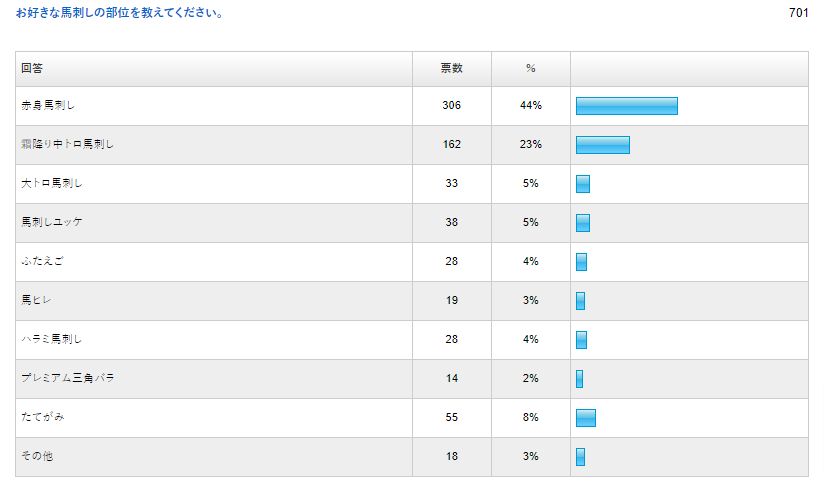Click the 赤身馬刺し 44% progress bar

627,106
